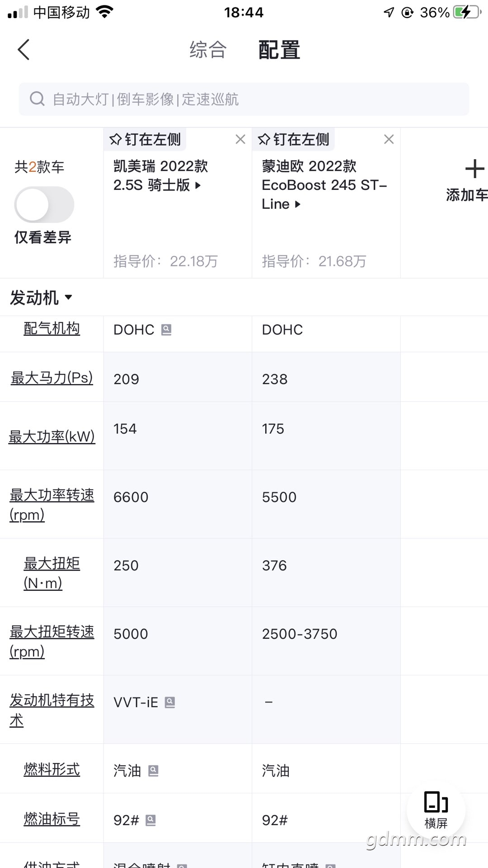The height and width of the screenshot is (868, 488).
Task: Tap the back arrow icon
Action: point(23,50)
